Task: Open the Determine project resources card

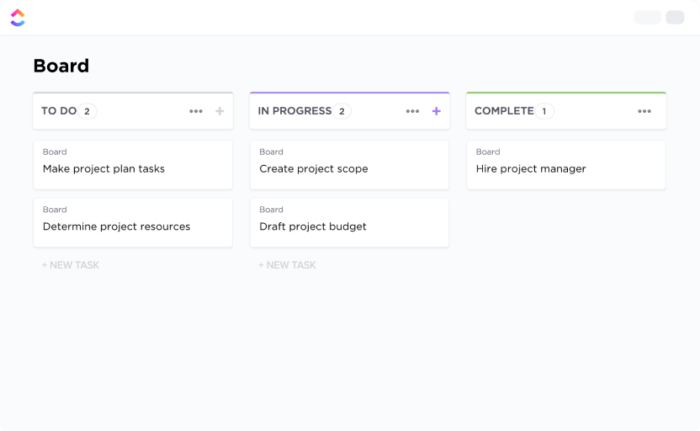Action: (133, 222)
